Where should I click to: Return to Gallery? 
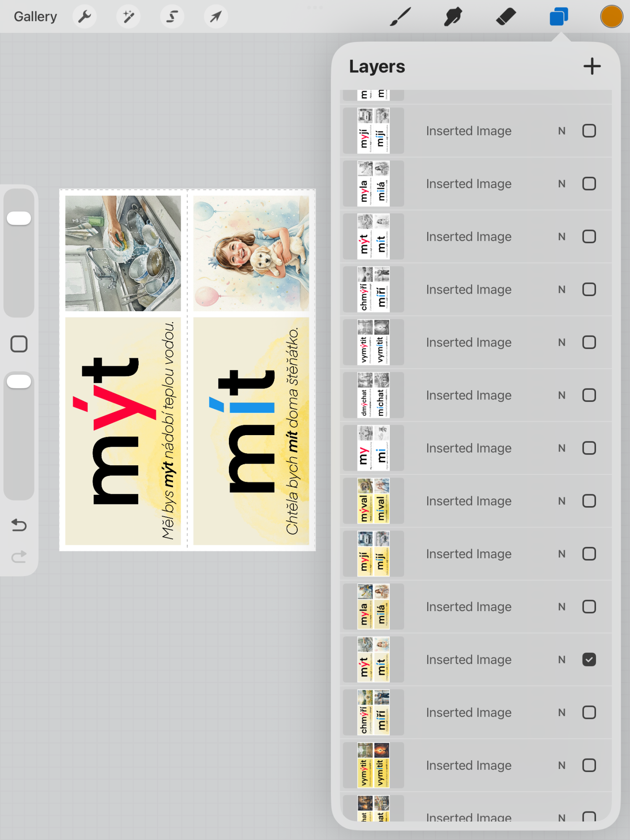[35, 17]
